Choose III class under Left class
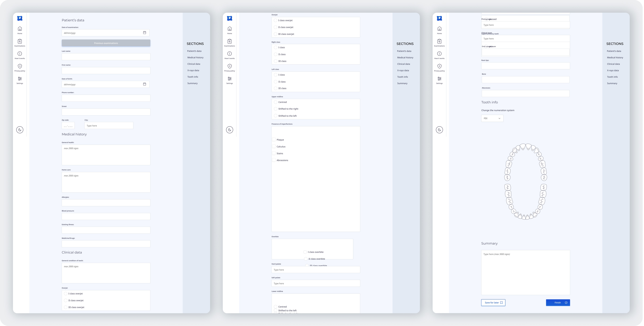Image resolution: width=644 pixels, height=326 pixels. [x=275, y=88]
